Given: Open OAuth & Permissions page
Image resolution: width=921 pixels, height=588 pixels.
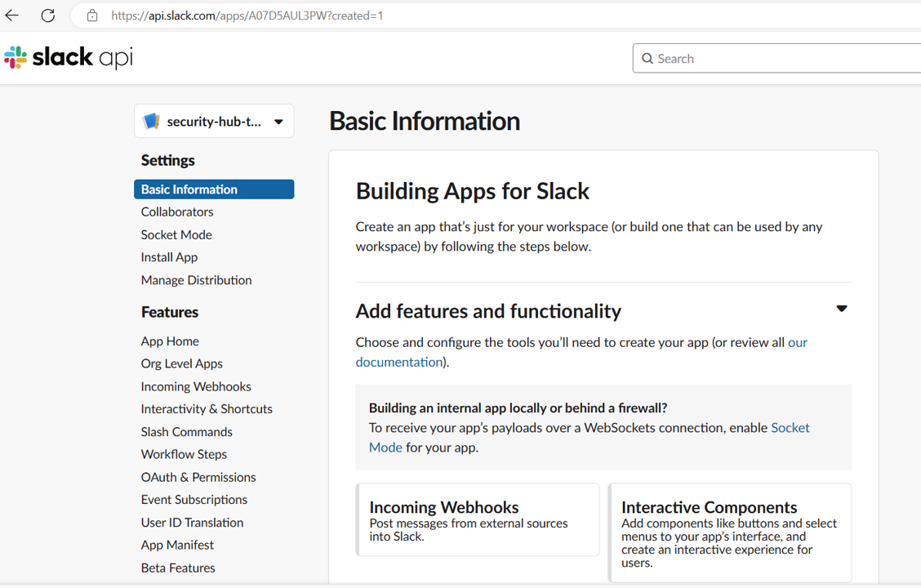Looking at the screenshot, I should [198, 477].
